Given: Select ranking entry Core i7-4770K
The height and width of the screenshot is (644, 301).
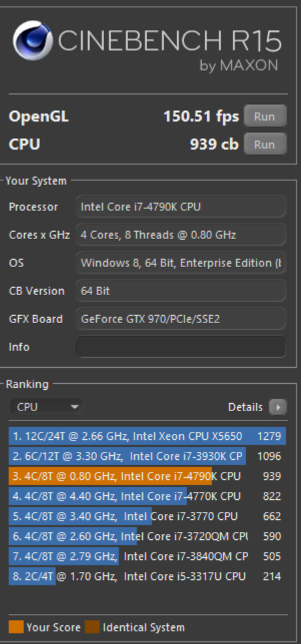Looking at the screenshot, I should [147, 496].
